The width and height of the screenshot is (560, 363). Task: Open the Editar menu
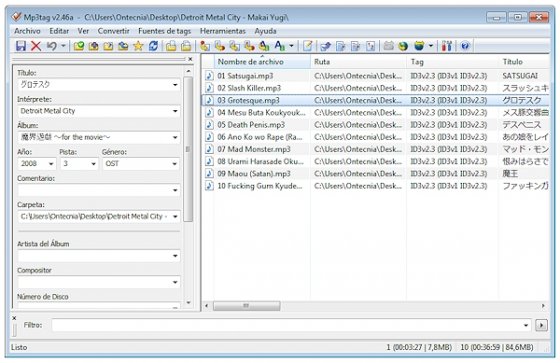coord(59,31)
